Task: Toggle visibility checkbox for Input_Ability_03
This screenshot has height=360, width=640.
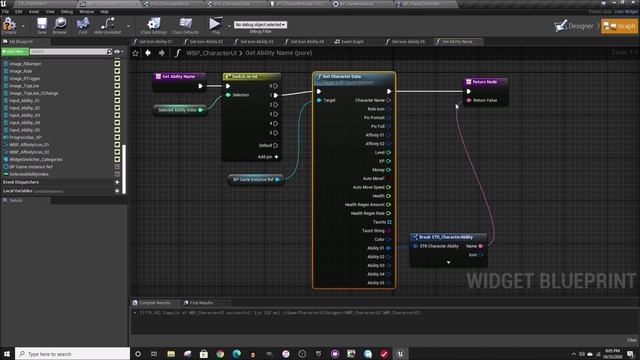Action: coord(117,115)
